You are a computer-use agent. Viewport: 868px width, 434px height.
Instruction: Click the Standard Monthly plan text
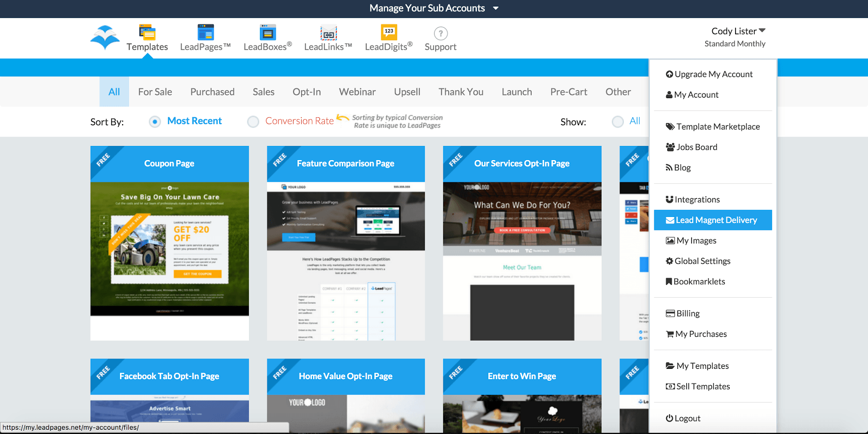tap(735, 44)
